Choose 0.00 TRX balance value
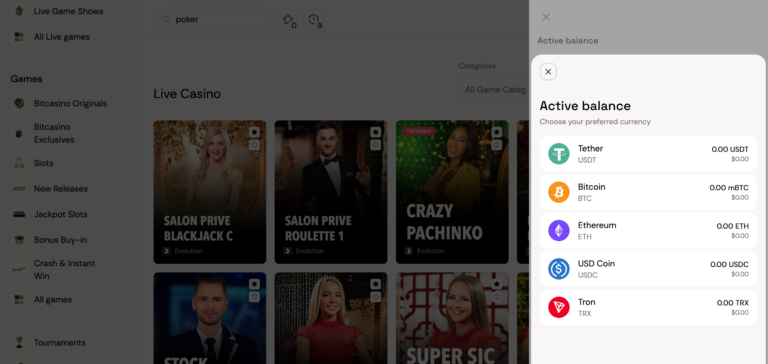The image size is (768, 364). [733, 303]
